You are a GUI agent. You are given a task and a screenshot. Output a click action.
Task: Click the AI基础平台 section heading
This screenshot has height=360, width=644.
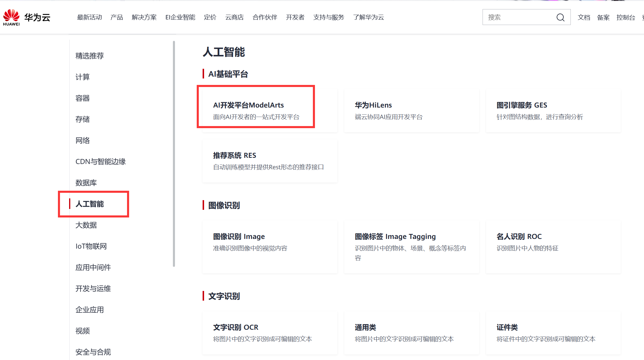click(228, 74)
